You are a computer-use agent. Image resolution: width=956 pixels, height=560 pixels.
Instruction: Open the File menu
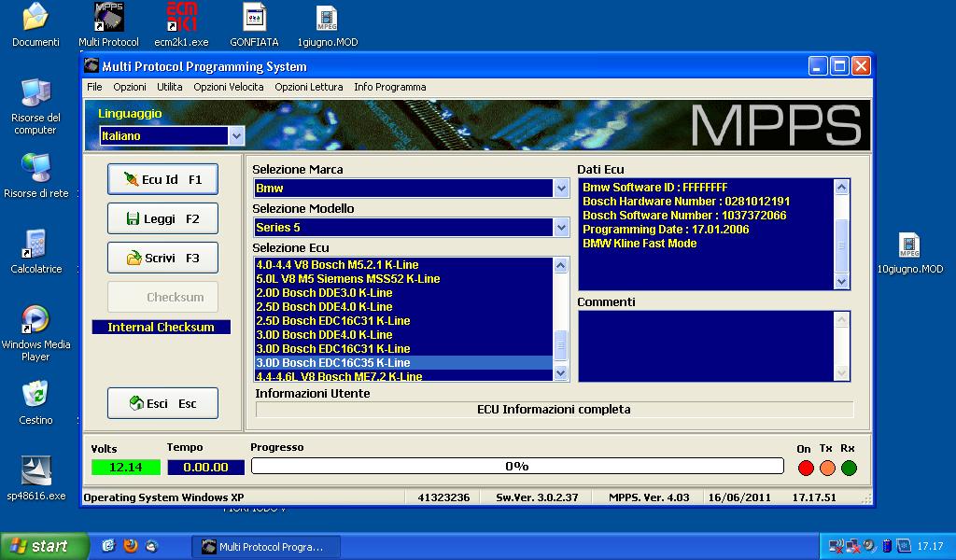point(94,87)
